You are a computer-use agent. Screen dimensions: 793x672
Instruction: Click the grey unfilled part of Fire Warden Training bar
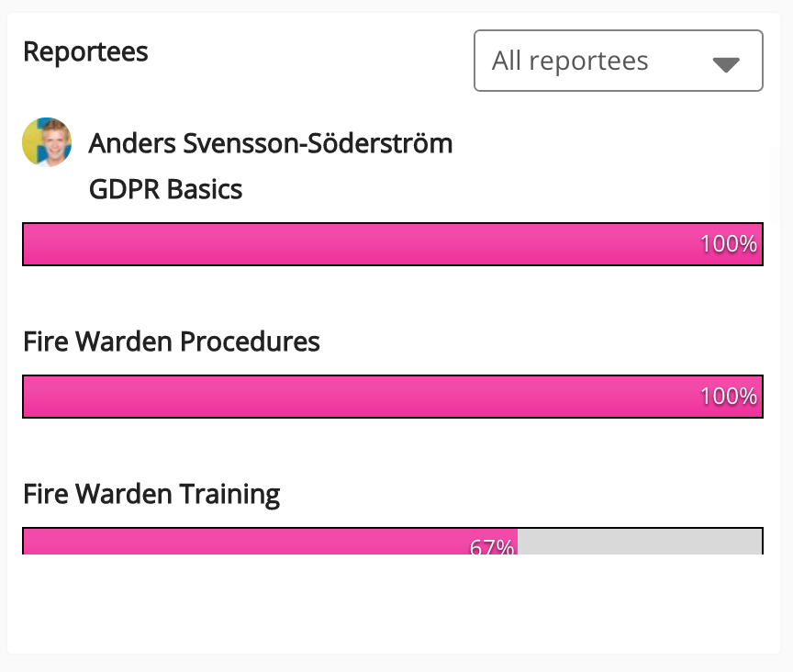[640, 543]
